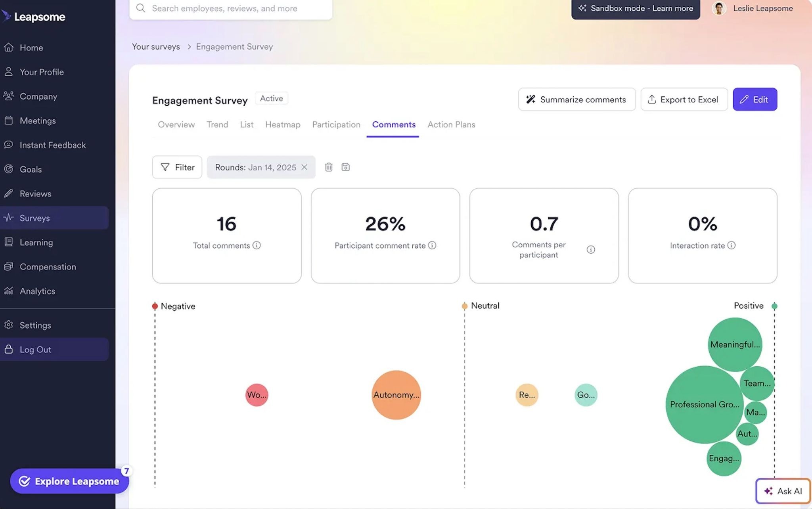Click Summarize comments button
This screenshot has height=509, width=812.
577,100
